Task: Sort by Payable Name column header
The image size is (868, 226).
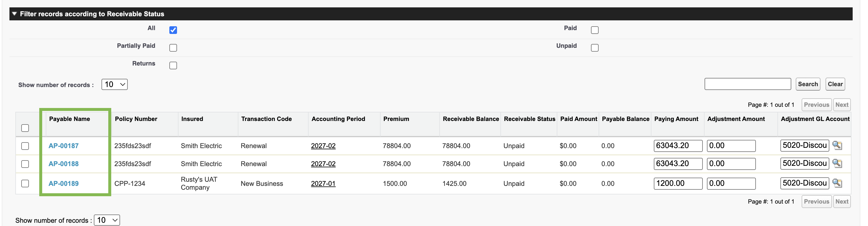Action: click(x=69, y=119)
